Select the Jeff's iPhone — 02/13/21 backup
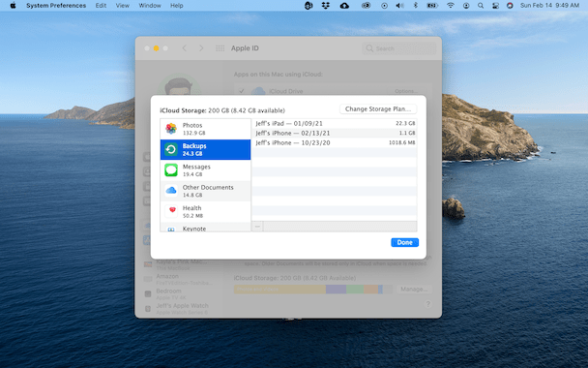The width and height of the screenshot is (588, 368). point(334,133)
